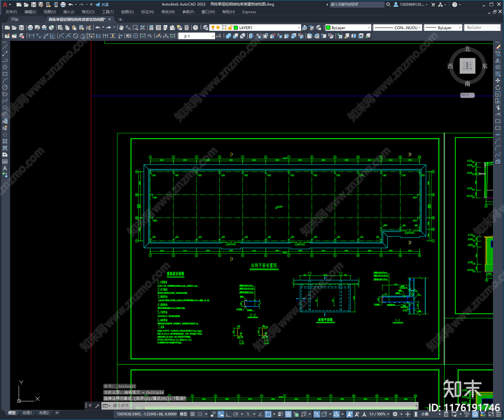Click the ViewCube 上 top face
This screenshot has width=504, height=420.
(x=467, y=66)
